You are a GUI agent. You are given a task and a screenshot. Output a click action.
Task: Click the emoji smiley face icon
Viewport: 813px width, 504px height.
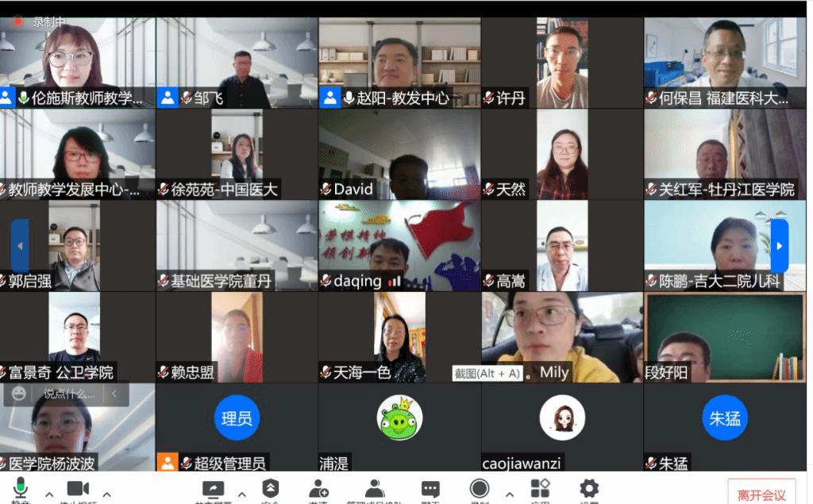click(19, 394)
